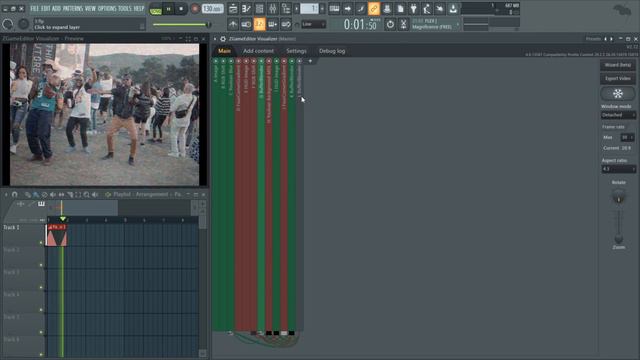Open the Mixer from the toolbar

tap(273, 9)
